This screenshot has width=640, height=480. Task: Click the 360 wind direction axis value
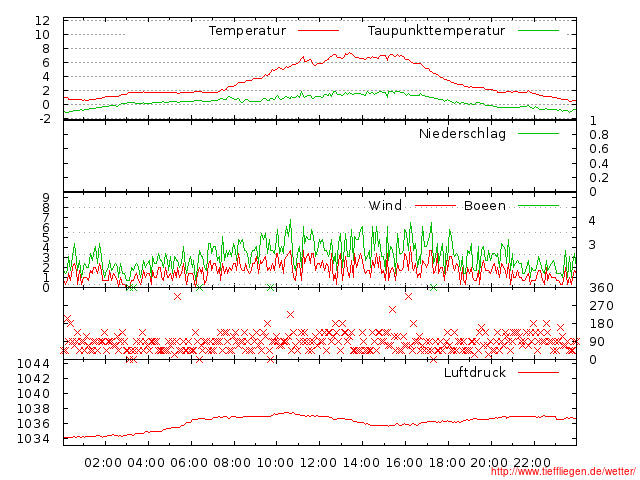[x=602, y=288]
